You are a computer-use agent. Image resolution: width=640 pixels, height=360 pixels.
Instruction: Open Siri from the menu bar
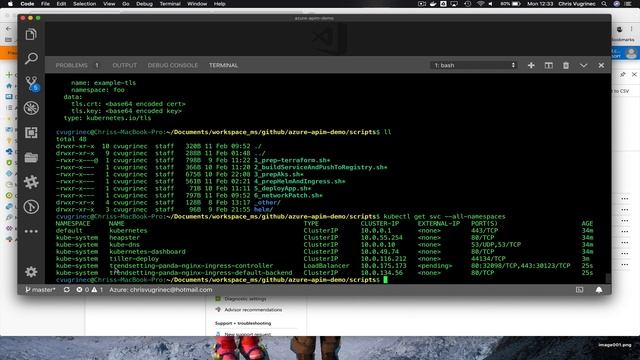(x=617, y=4)
